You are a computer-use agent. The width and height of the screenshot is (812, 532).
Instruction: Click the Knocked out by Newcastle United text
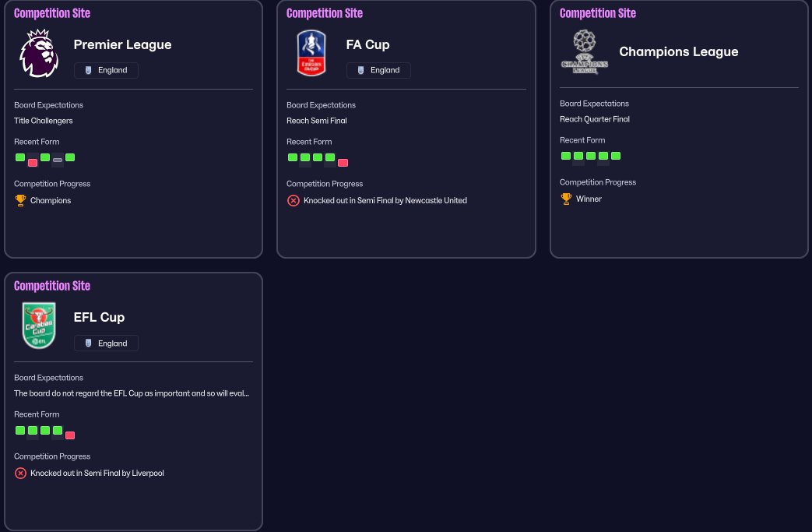tap(385, 200)
